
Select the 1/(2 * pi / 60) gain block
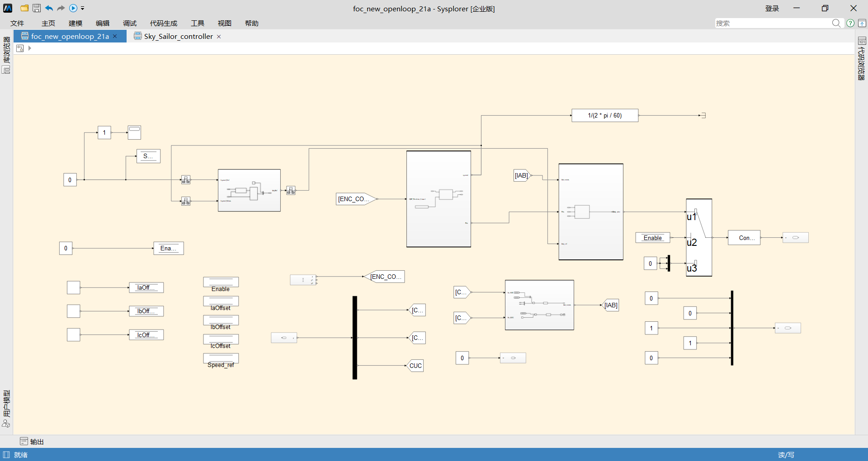(x=604, y=115)
